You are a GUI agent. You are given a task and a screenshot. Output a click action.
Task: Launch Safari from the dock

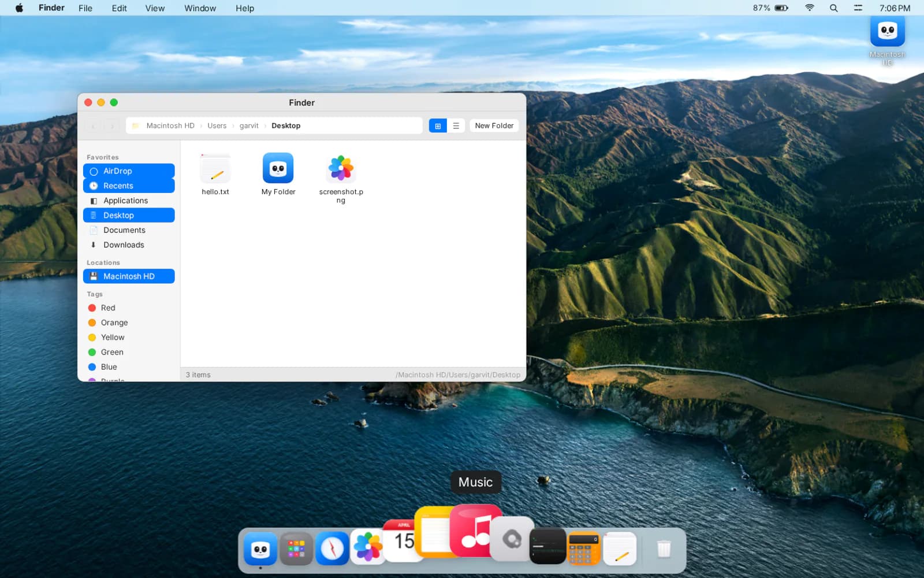332,549
